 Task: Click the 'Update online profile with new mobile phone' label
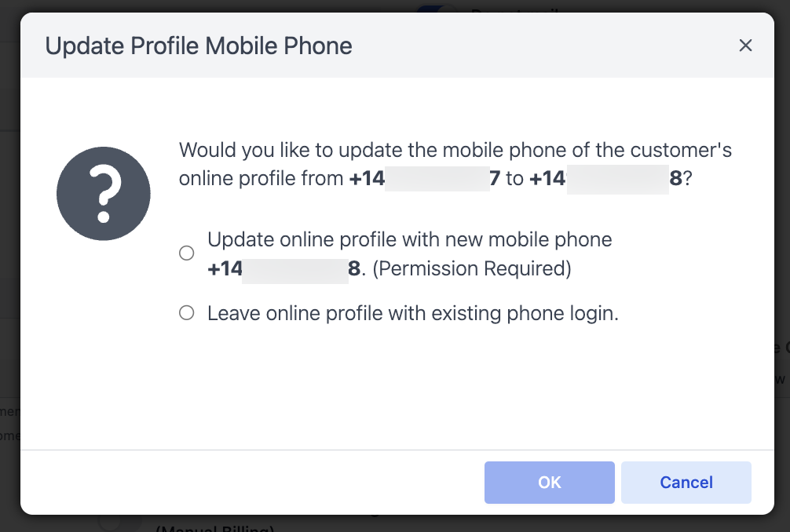(410, 239)
